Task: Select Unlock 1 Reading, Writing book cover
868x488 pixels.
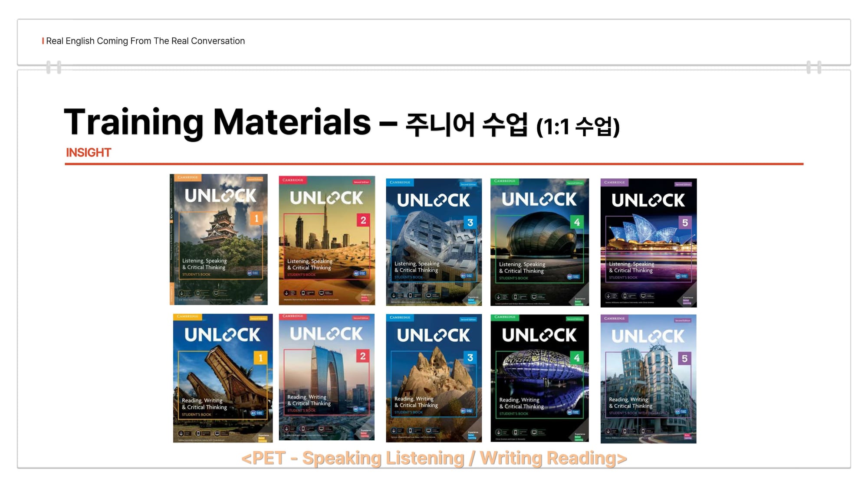Action: (x=223, y=378)
